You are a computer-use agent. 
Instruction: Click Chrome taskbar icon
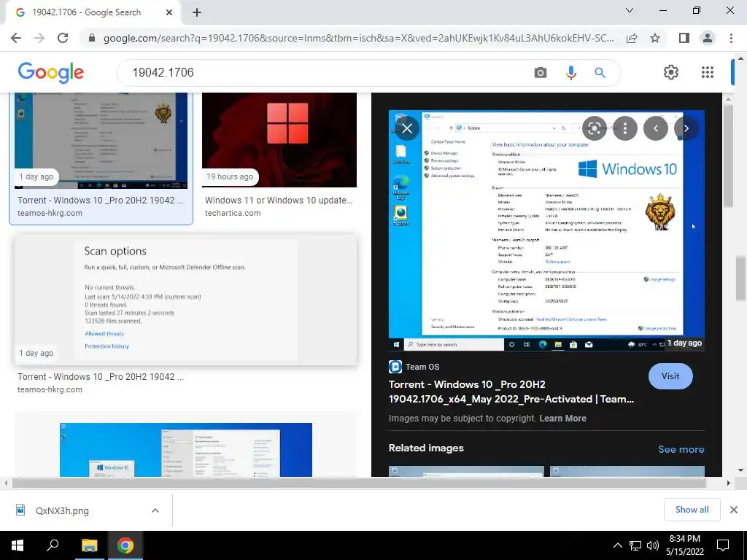(x=125, y=545)
